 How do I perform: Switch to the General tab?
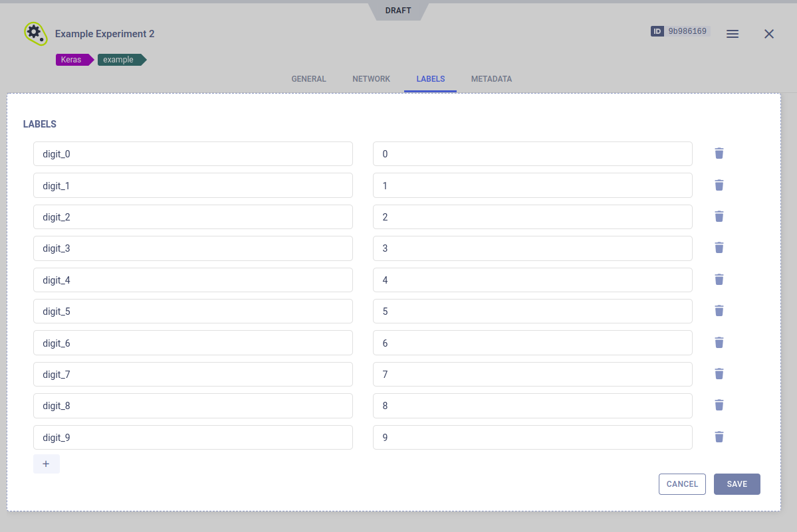pyautogui.click(x=308, y=79)
